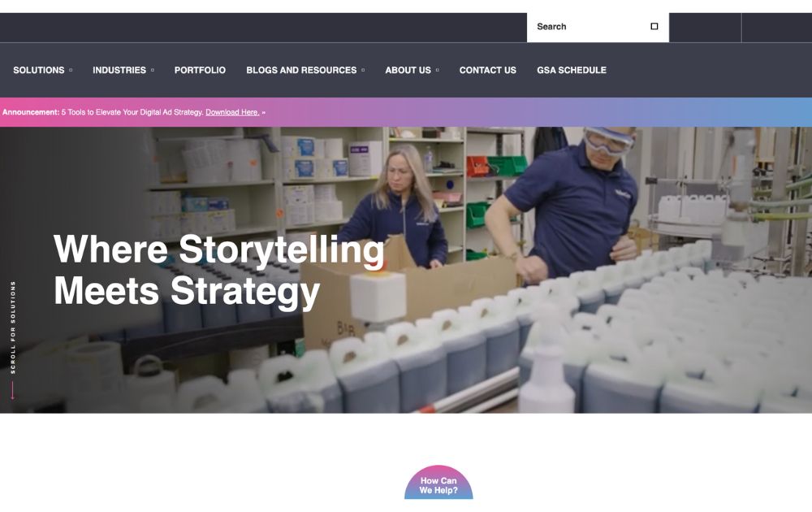
Task: Open the GSA SCHEDULE page
Action: pyautogui.click(x=572, y=70)
